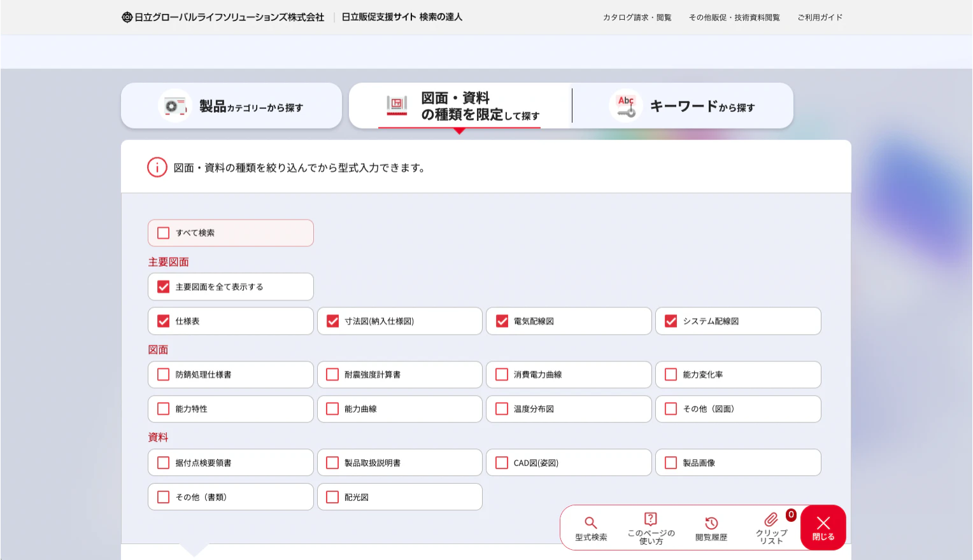Viewport: 973px width, 560px height.
Task: Click the 資料 section heading
Action: 159,438
